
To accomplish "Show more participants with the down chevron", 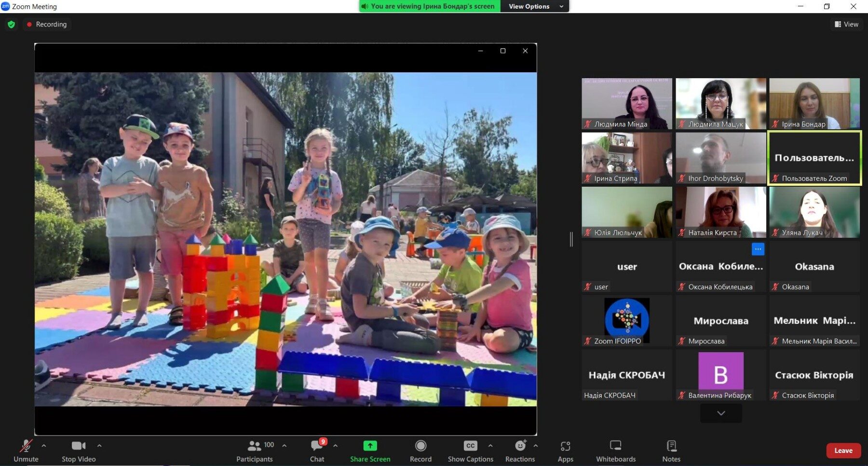I will [x=721, y=413].
